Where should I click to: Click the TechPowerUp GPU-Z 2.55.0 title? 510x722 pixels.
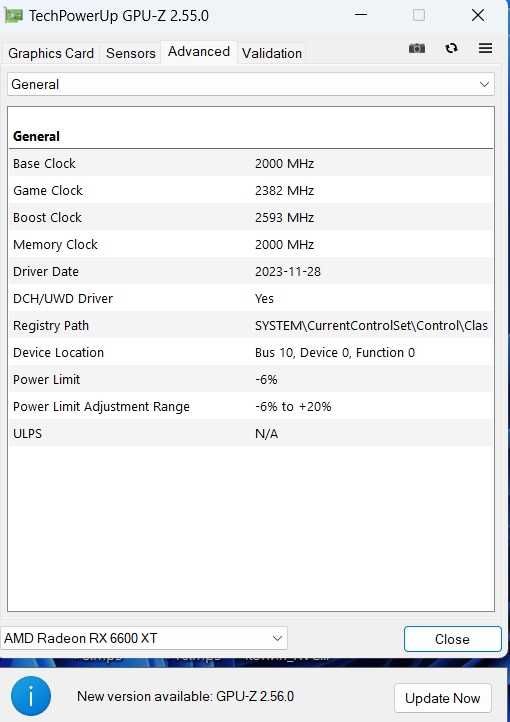119,16
